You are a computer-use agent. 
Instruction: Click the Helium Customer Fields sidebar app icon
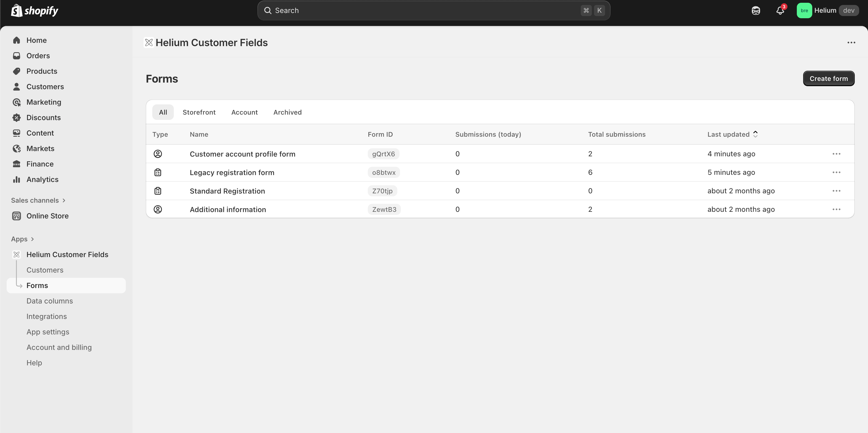(17, 255)
